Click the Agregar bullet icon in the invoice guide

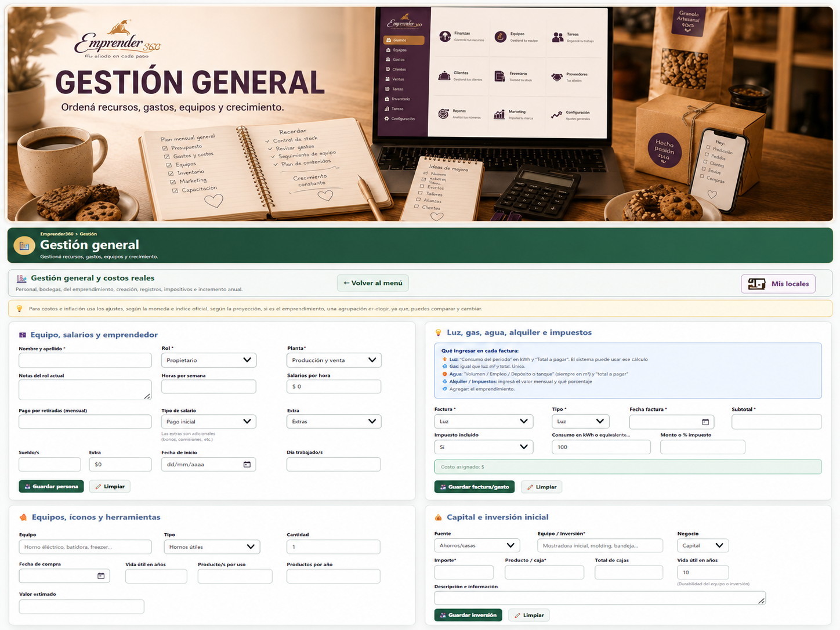[445, 389]
